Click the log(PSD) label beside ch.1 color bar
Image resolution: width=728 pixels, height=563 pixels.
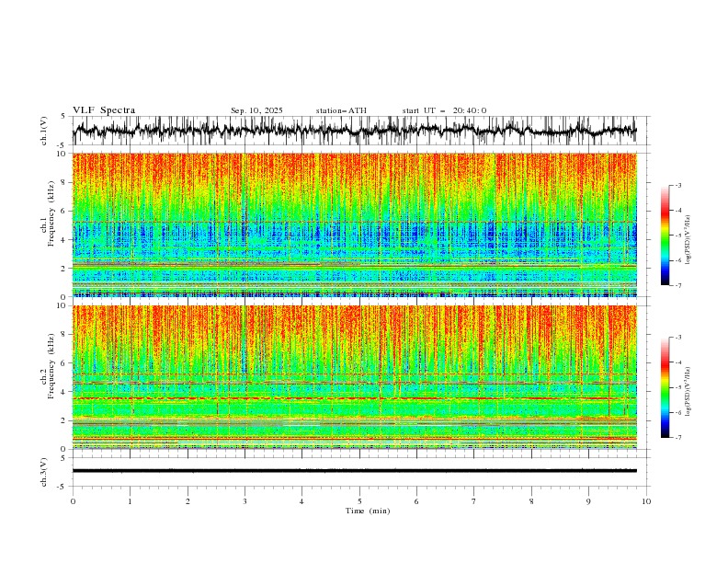[688, 240]
